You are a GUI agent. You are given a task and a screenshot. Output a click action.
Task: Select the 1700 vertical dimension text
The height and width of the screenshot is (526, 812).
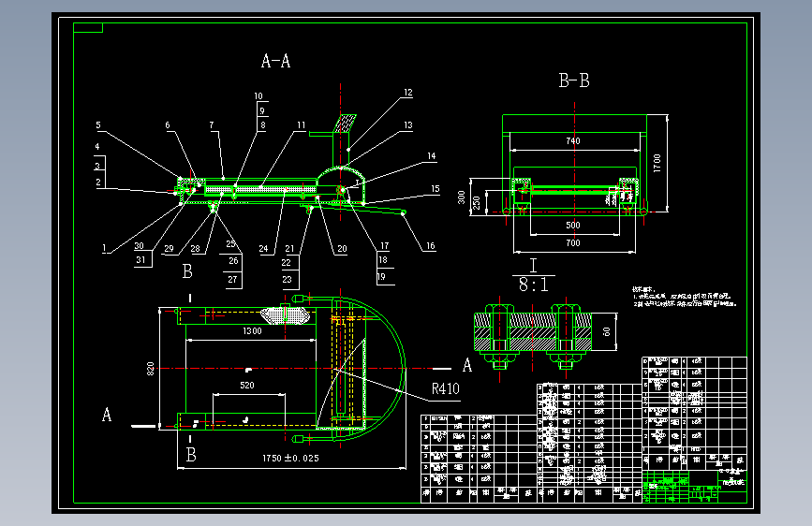point(657,163)
